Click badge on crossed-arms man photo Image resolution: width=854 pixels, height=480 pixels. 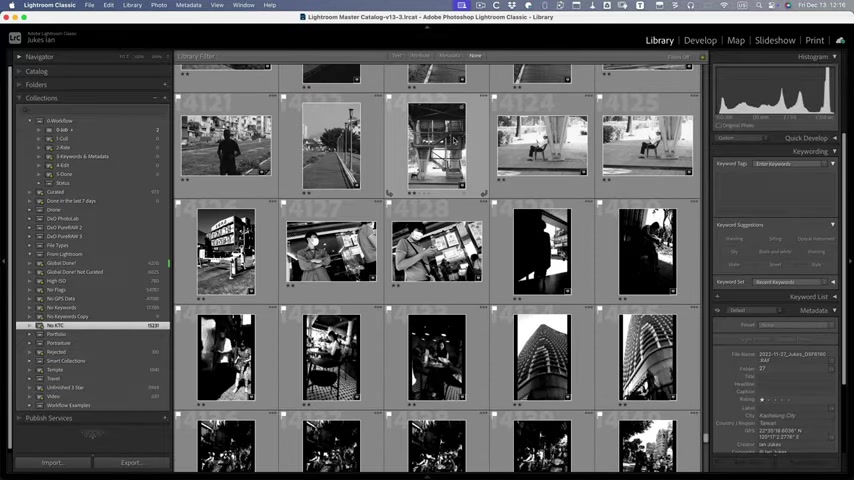(373, 278)
